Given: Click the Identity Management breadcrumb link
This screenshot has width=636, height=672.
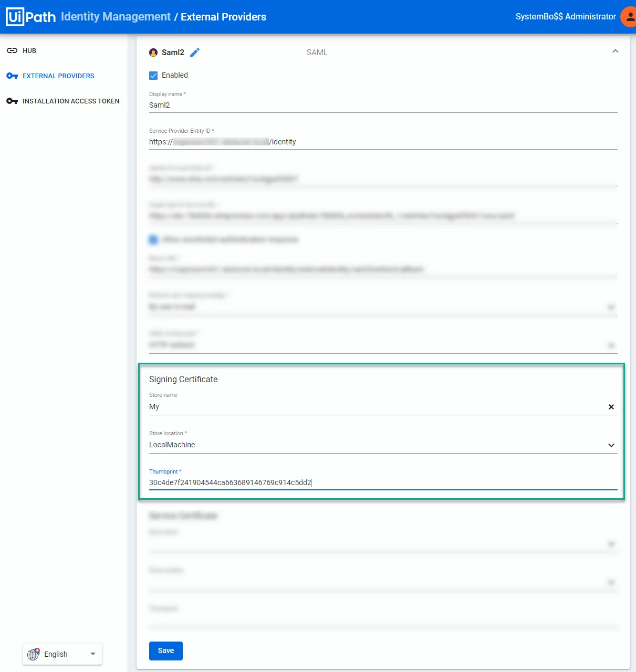Looking at the screenshot, I should click(x=116, y=17).
